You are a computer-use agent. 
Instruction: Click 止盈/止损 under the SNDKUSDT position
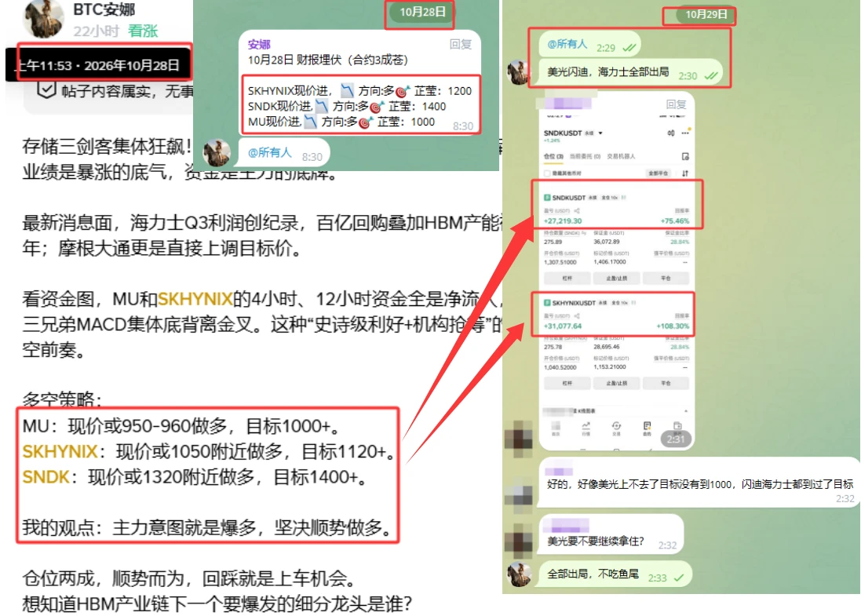click(616, 279)
